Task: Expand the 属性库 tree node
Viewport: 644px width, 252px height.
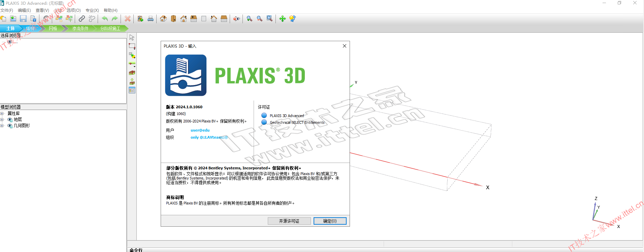Action: click(x=2, y=114)
